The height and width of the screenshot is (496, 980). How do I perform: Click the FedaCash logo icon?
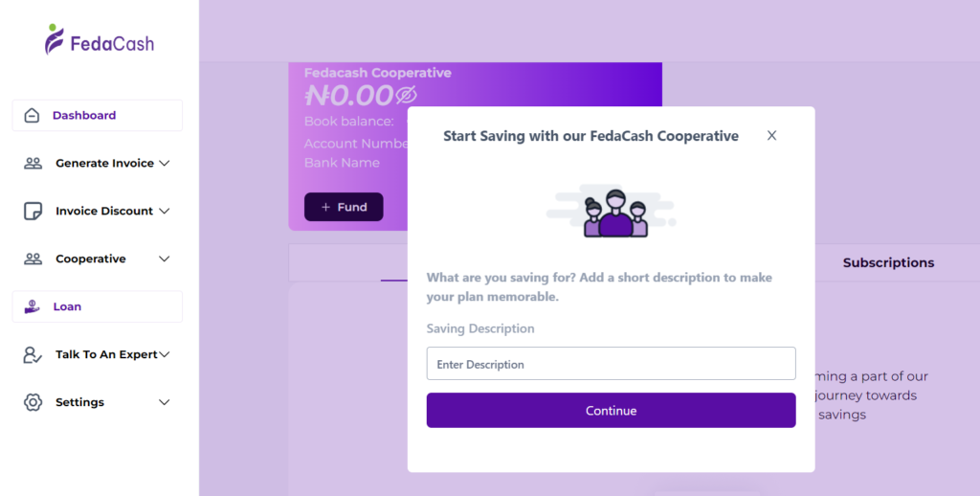pos(56,39)
